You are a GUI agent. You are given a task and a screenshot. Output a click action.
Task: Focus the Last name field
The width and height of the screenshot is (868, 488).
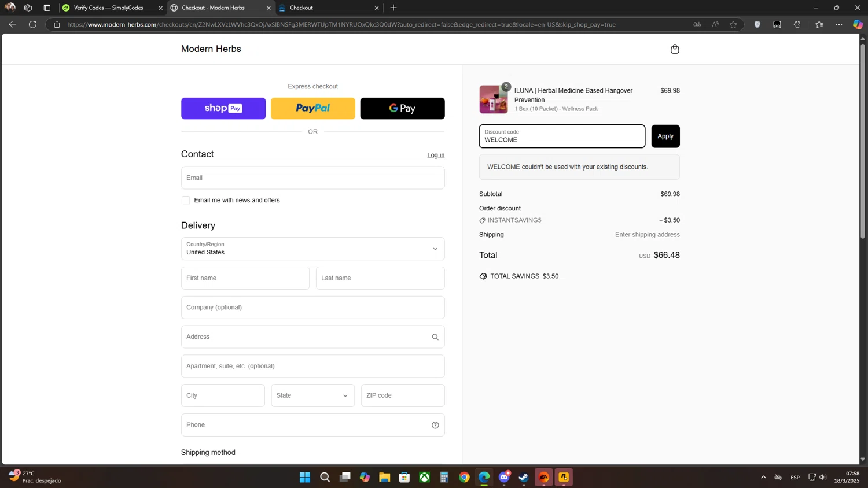tap(380, 278)
